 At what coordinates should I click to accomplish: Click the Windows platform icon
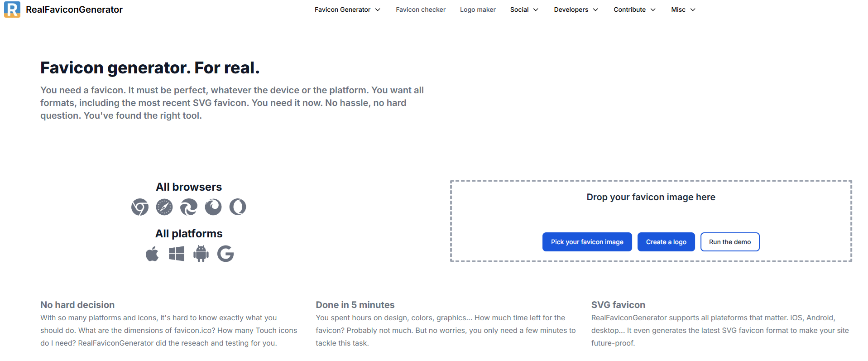(177, 254)
